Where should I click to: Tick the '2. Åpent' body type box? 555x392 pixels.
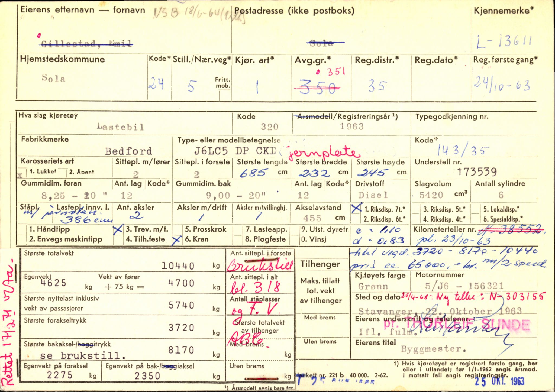(63, 173)
